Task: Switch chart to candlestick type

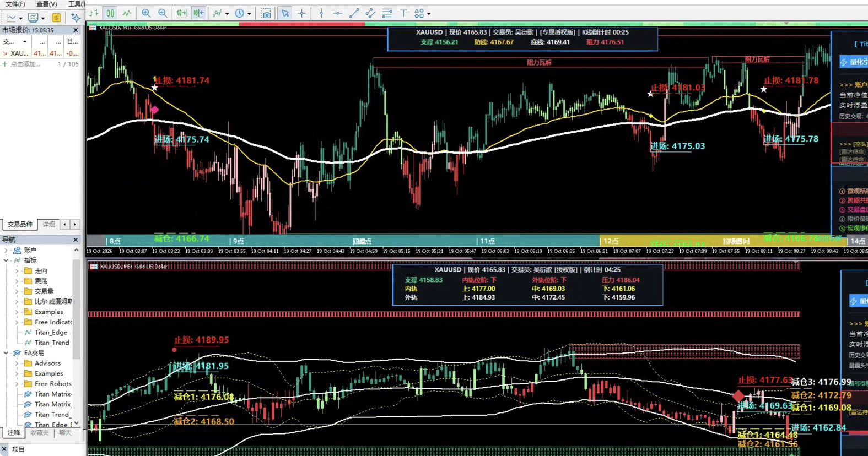Action: click(x=110, y=13)
